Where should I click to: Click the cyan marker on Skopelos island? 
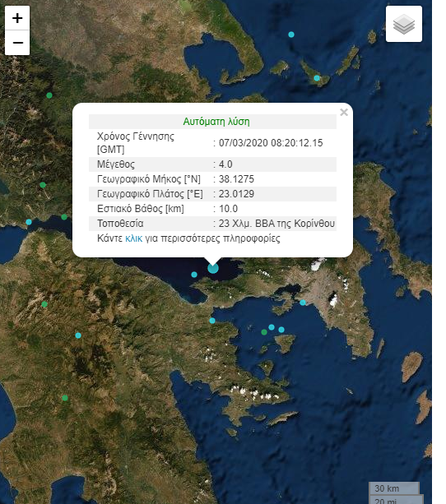pyautogui.click(x=317, y=78)
